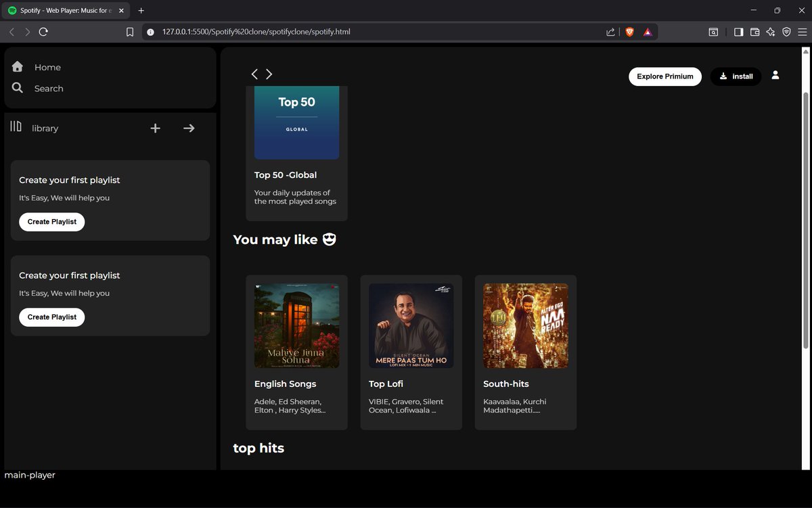Go forward with the right chevron in Spotify header
The image size is (812, 508).
pos(269,74)
